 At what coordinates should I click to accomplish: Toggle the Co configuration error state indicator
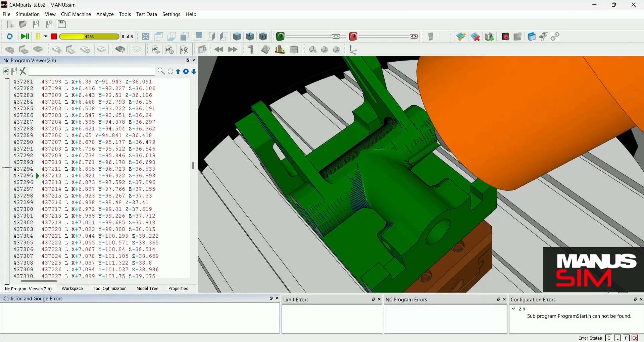tap(635, 338)
